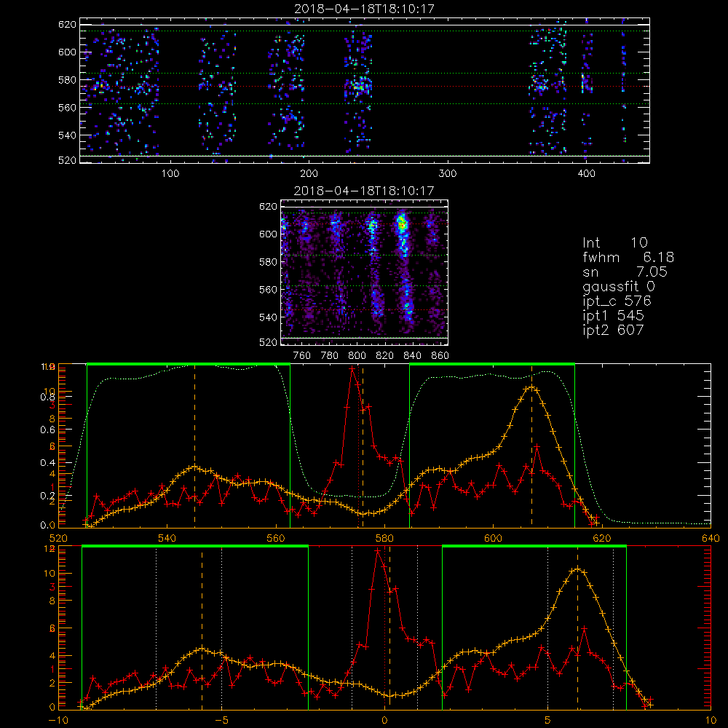Click the red peak near 0 in bottom plot
728x728 pixels.
[377, 550]
